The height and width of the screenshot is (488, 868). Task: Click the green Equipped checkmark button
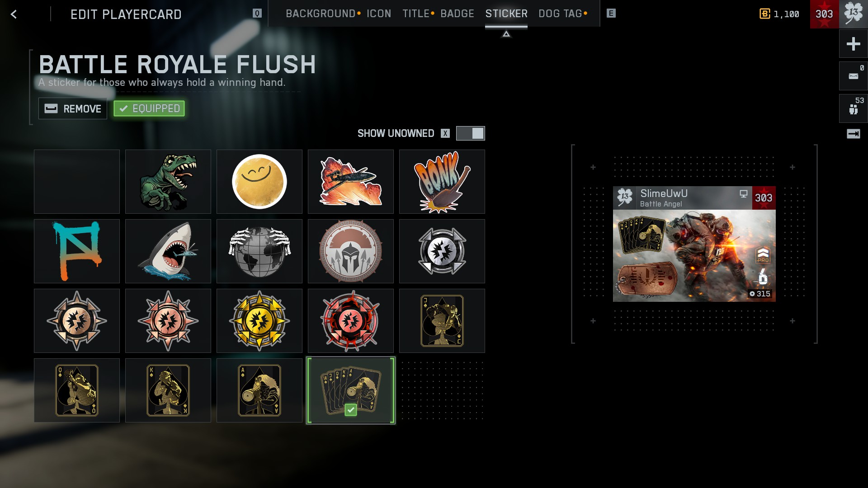coord(149,108)
